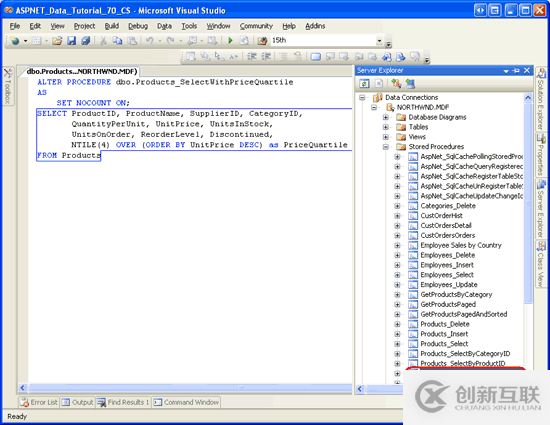
Task: Open the dropdown arrow beside New Web Site
Action: [25, 41]
